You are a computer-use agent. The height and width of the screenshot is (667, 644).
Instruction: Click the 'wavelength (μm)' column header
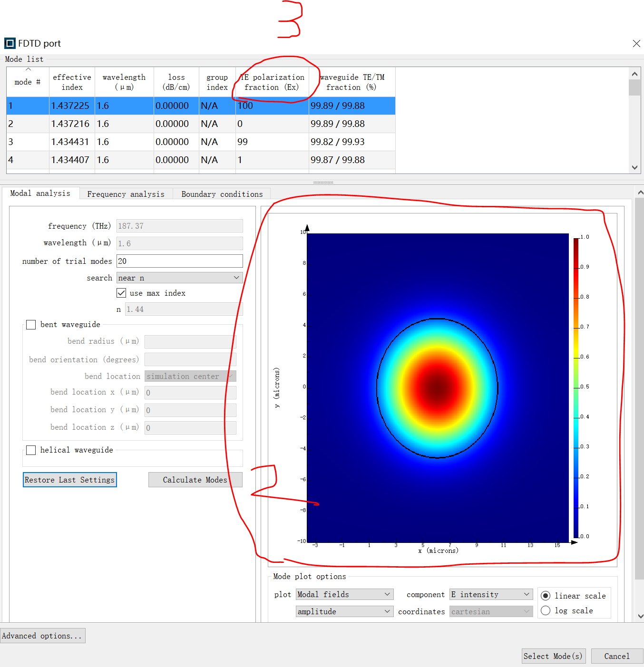(x=124, y=82)
